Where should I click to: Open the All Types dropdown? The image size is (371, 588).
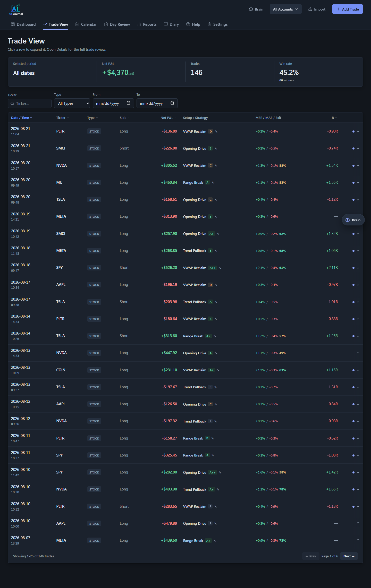point(72,103)
